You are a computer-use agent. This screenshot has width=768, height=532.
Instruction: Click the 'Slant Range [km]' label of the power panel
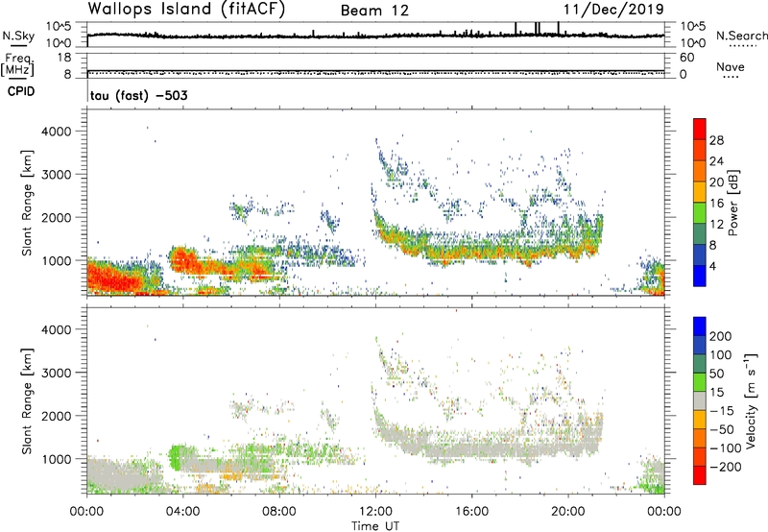coord(27,203)
